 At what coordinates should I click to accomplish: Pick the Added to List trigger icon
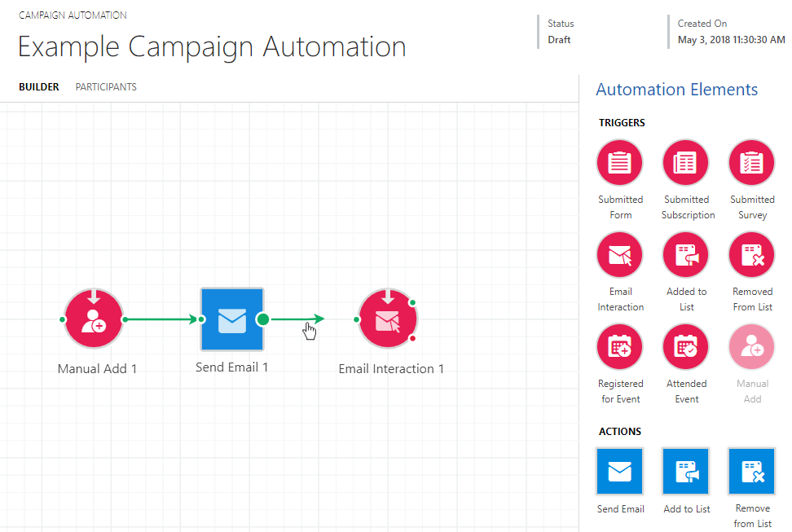(686, 255)
